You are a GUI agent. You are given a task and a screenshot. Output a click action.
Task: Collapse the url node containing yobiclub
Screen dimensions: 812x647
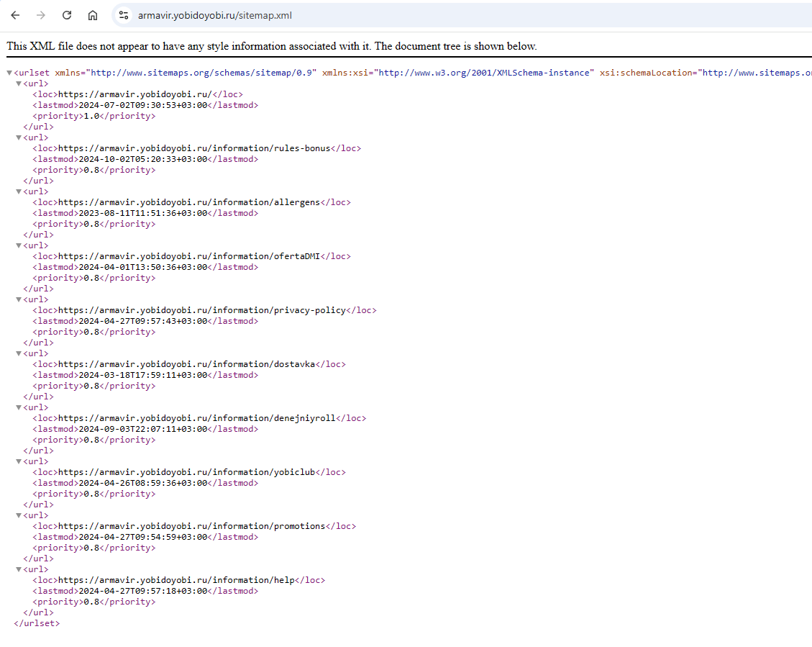coord(19,461)
